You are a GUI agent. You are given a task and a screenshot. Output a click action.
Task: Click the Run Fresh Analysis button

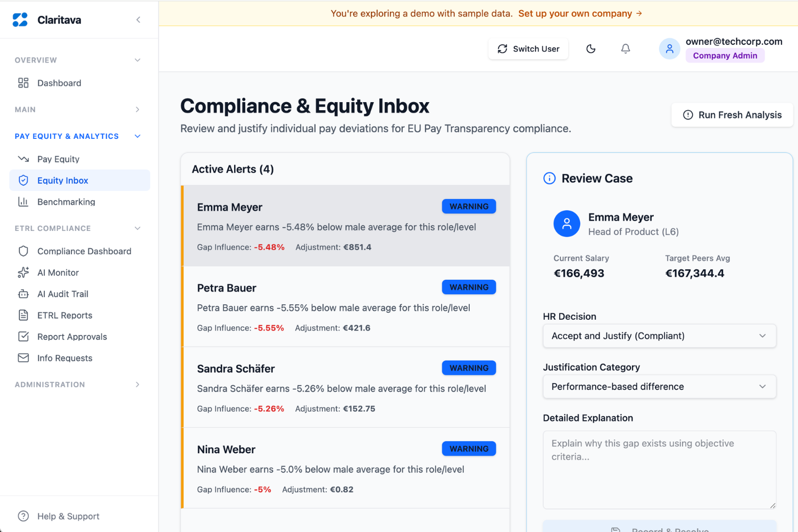coord(732,115)
